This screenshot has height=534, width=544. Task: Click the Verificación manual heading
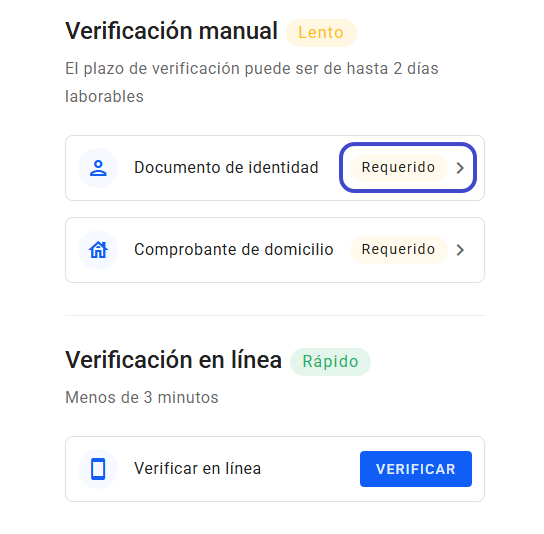(171, 31)
